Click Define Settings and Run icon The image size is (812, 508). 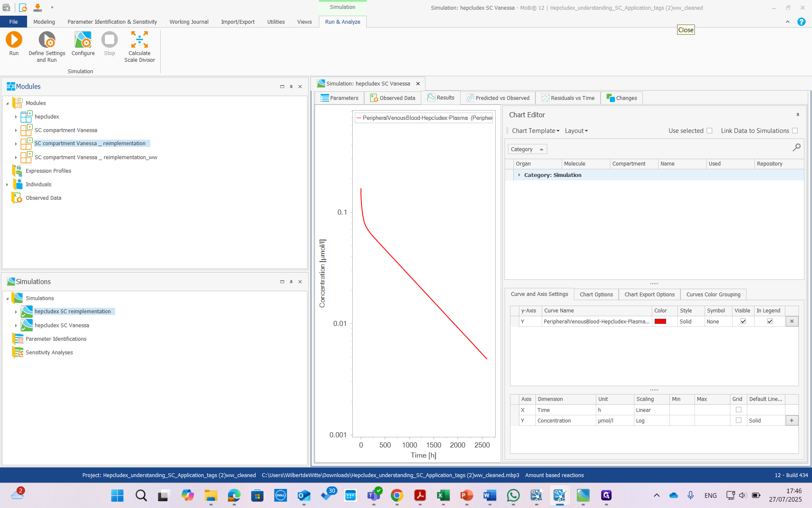click(47, 40)
